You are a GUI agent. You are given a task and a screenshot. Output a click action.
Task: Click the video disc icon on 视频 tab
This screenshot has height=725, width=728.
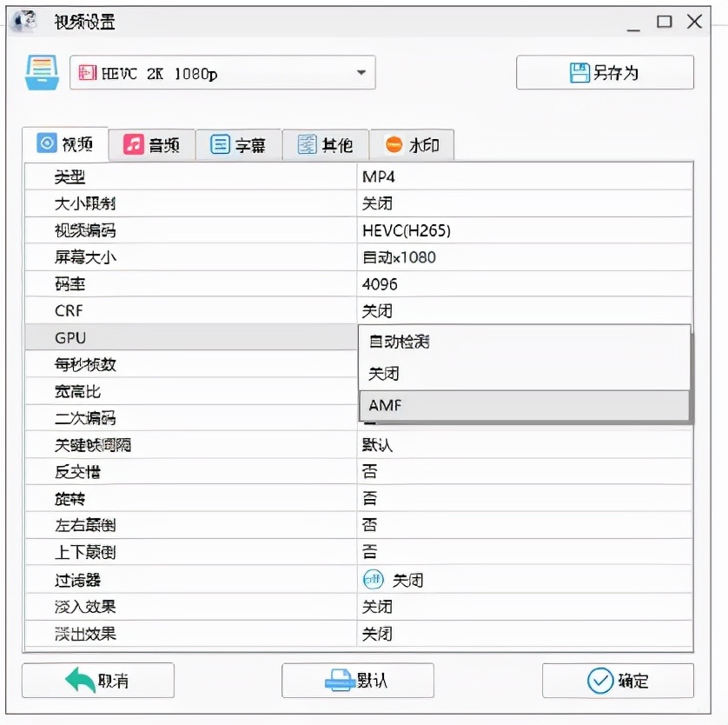pos(46,143)
